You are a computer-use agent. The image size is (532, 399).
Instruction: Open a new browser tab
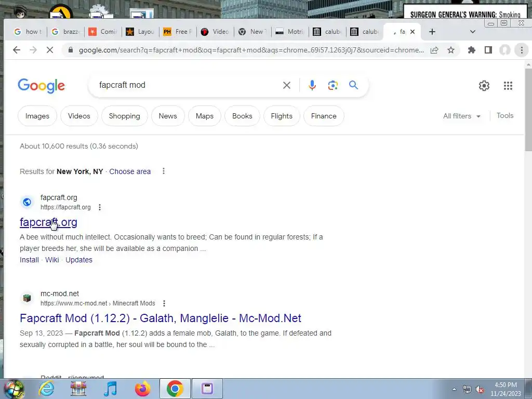432,32
